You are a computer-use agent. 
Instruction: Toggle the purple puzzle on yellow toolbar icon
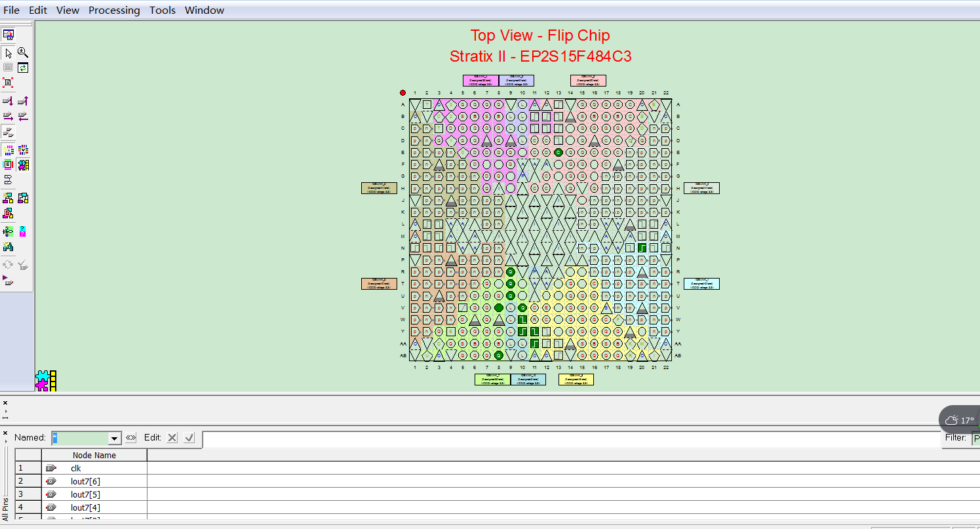click(23, 165)
